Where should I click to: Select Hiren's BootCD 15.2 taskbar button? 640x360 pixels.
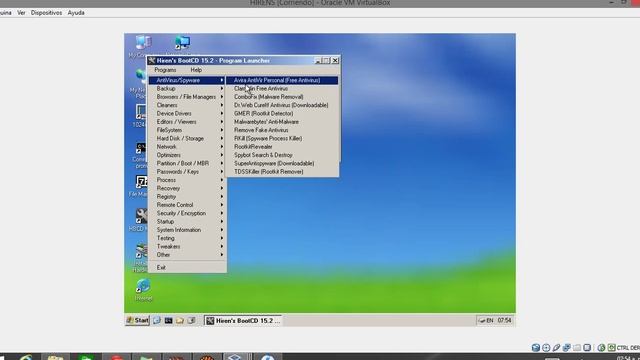(x=243, y=321)
